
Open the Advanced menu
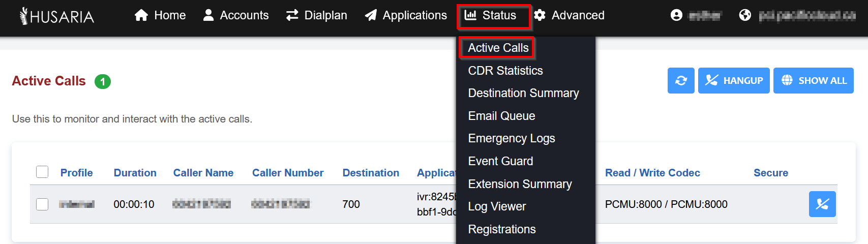[569, 15]
